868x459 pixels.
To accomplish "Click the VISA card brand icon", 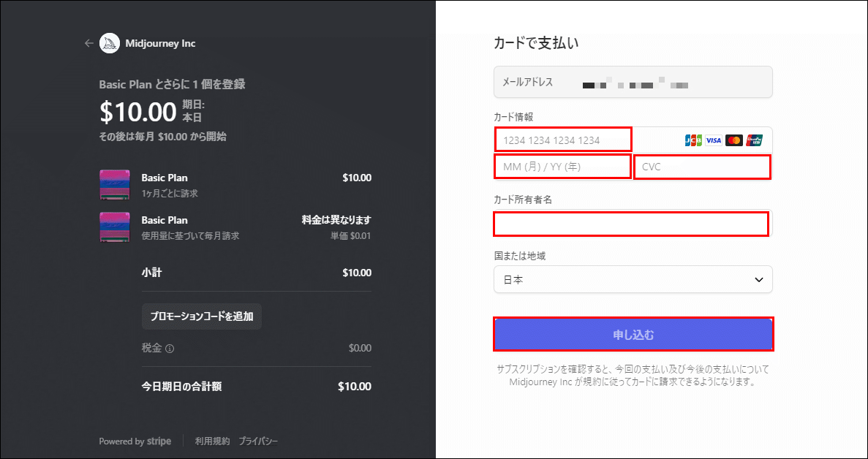I will pos(714,140).
